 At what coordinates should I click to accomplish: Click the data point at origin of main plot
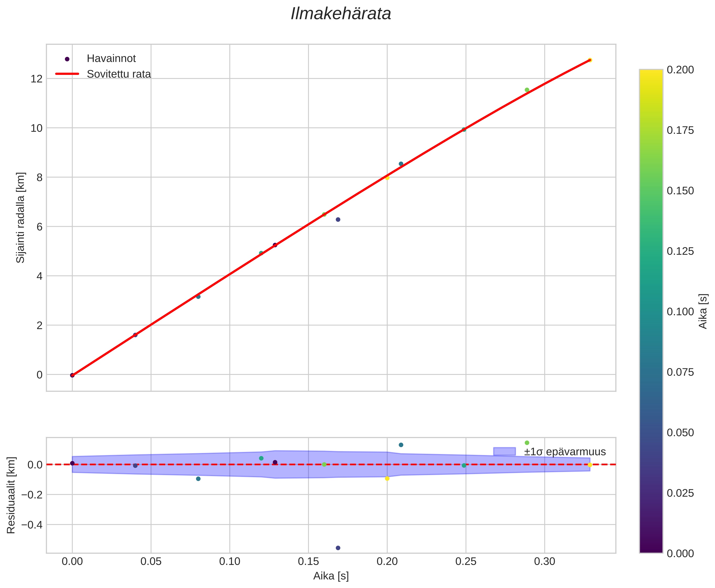(x=72, y=375)
